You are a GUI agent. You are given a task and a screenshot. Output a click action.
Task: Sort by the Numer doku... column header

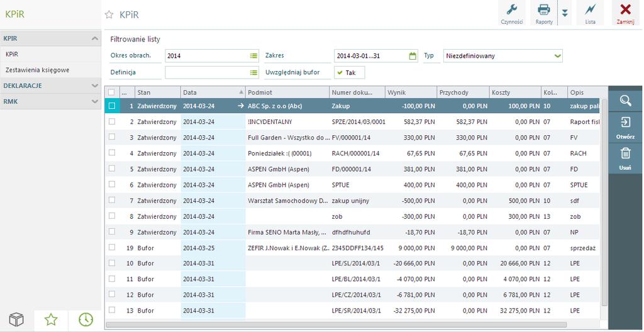click(357, 92)
